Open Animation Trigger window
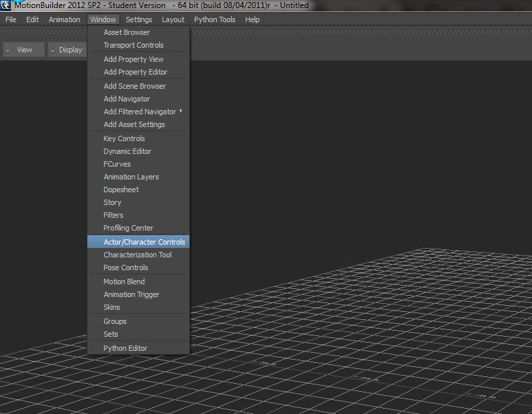Image resolution: width=532 pixels, height=414 pixels. click(x=138, y=294)
